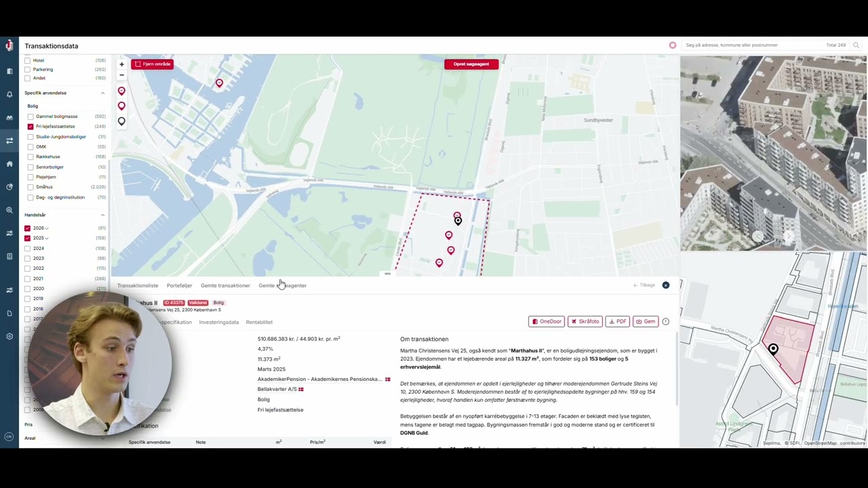Screen dimensions: 868x488
Task: Check the Rækkehuse checkbox
Action: pyautogui.click(x=31, y=157)
